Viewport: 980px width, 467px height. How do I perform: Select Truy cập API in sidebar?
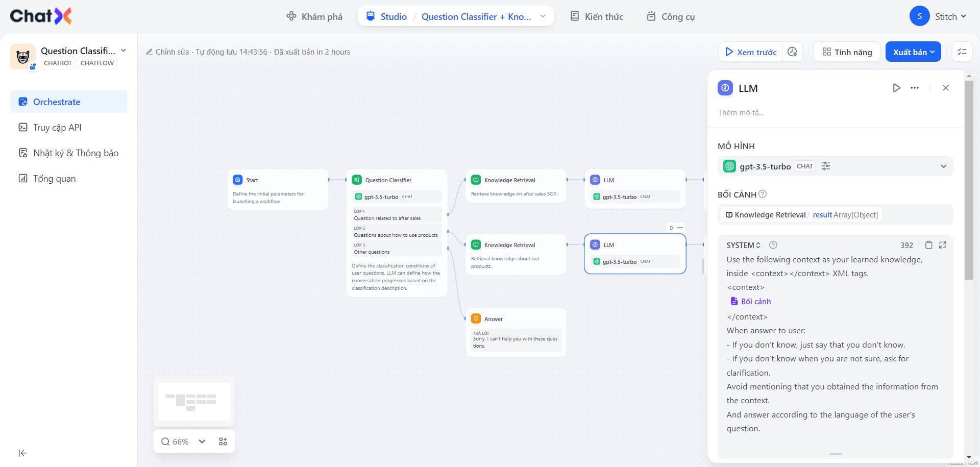(57, 128)
